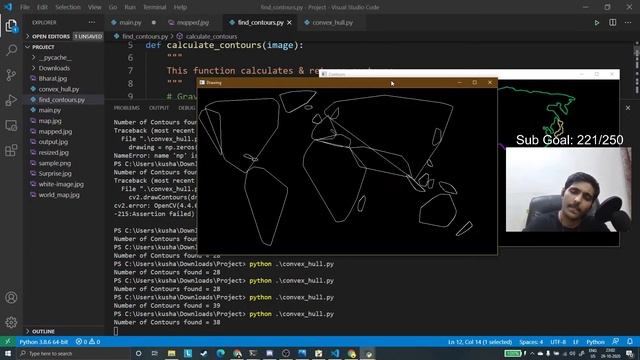Open the View menu

click(94, 7)
